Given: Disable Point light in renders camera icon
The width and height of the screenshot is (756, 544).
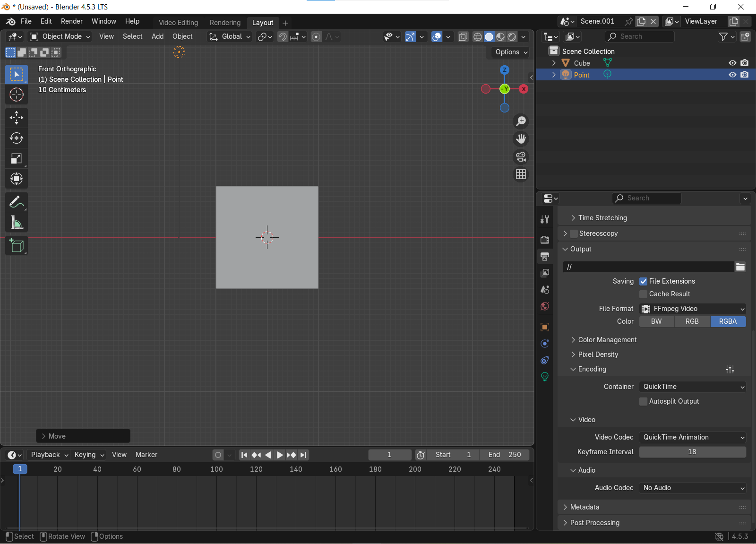Looking at the screenshot, I should coord(745,75).
